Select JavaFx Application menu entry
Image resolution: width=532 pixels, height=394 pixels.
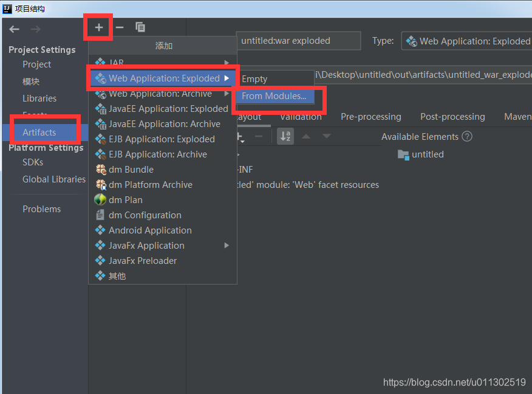(163, 245)
